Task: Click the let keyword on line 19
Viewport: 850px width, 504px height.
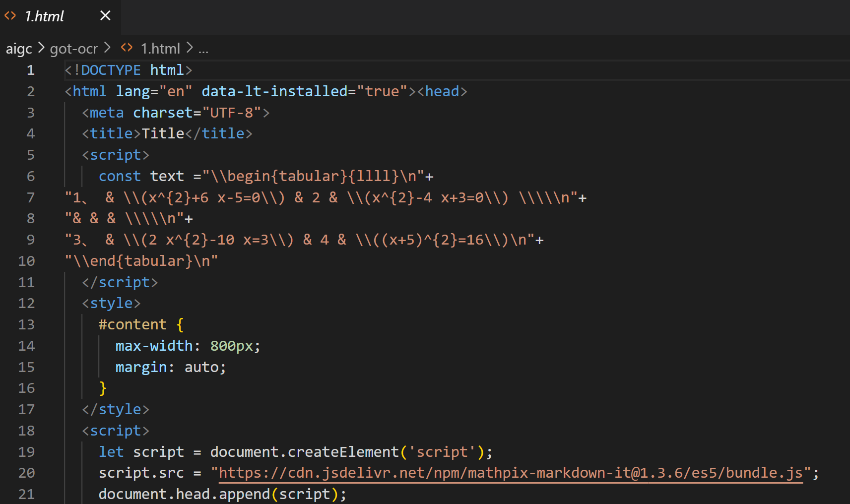Action: [x=111, y=452]
